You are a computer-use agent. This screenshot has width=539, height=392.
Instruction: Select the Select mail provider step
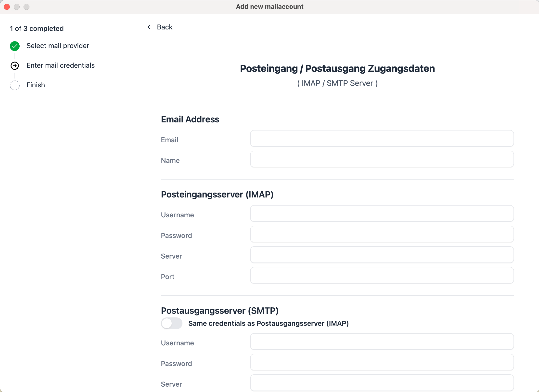tap(58, 46)
